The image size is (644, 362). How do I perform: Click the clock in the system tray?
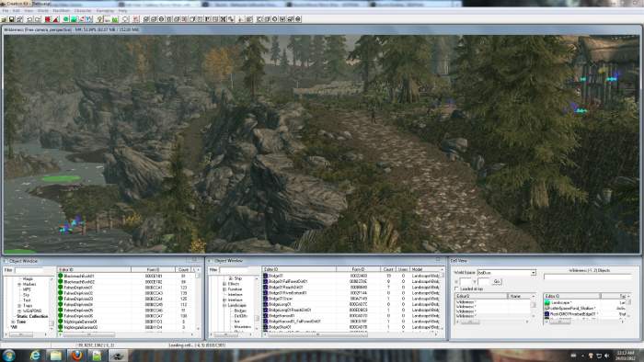click(627, 355)
